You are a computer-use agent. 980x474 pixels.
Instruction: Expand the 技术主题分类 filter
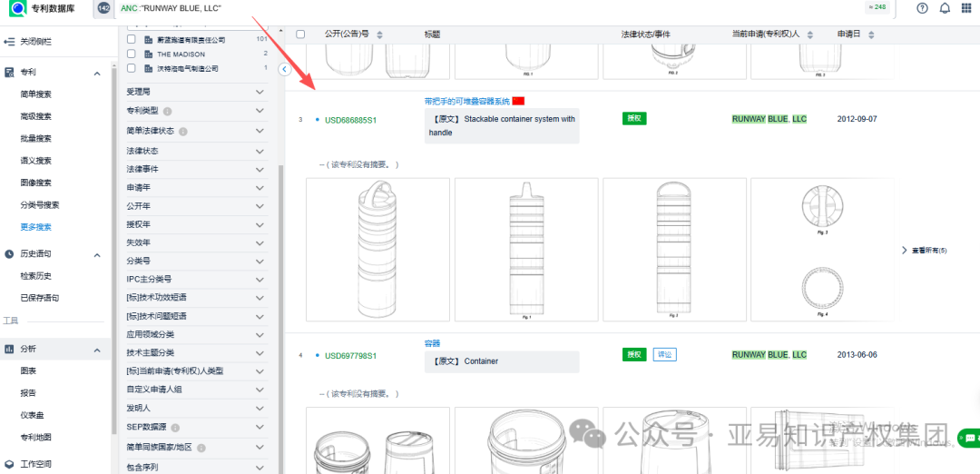[x=260, y=352]
